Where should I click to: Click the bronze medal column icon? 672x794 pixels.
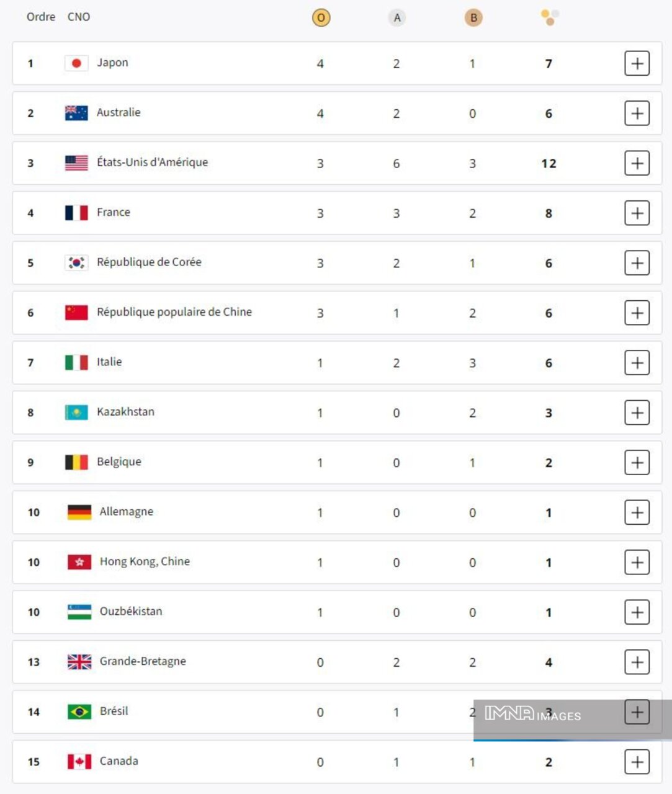pos(473,17)
